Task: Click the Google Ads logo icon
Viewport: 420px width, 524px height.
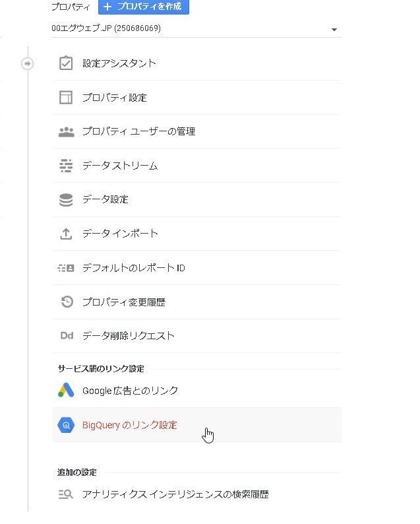Action: click(x=66, y=391)
